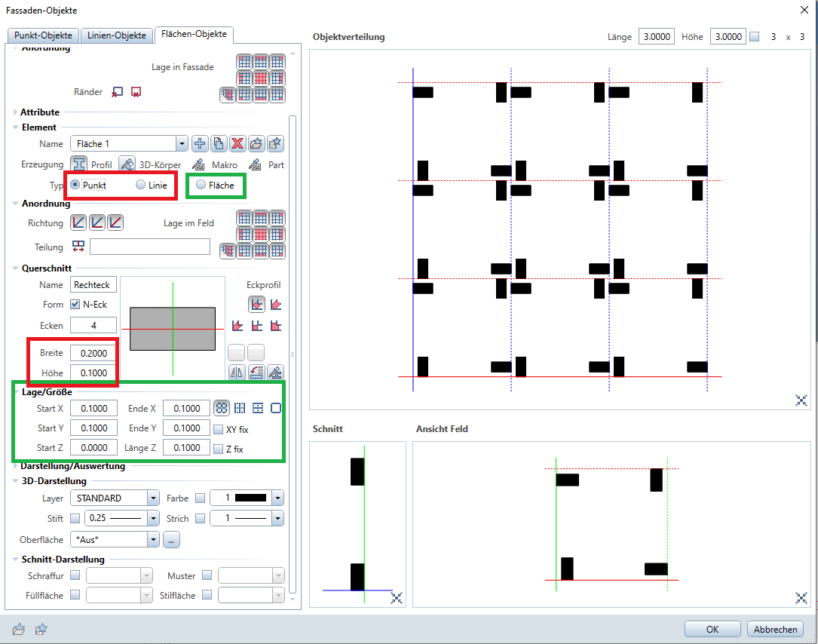The image size is (818, 644).
Task: Click zoom-all icon in Objektverteilung preview
Action: 801,400
